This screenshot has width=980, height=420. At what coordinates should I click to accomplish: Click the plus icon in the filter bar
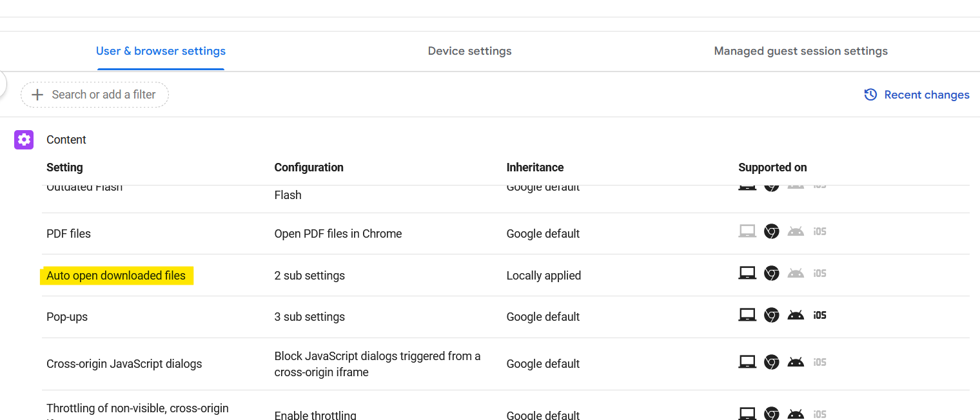37,94
